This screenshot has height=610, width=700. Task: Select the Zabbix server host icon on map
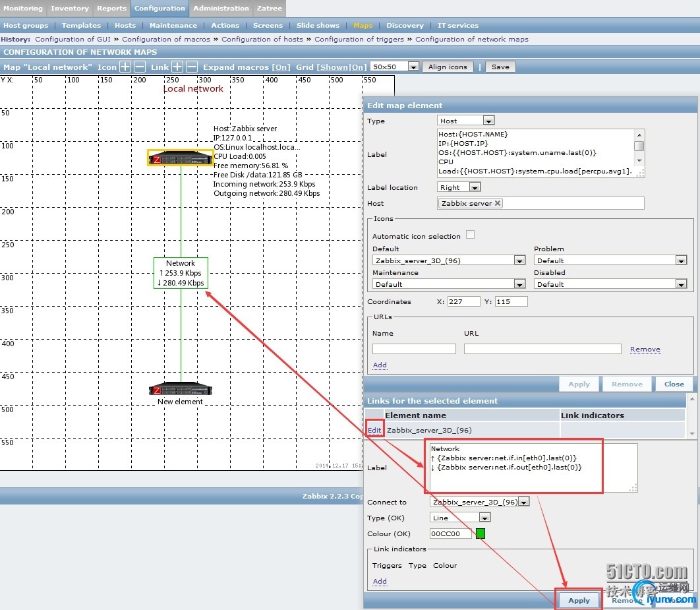[181, 158]
